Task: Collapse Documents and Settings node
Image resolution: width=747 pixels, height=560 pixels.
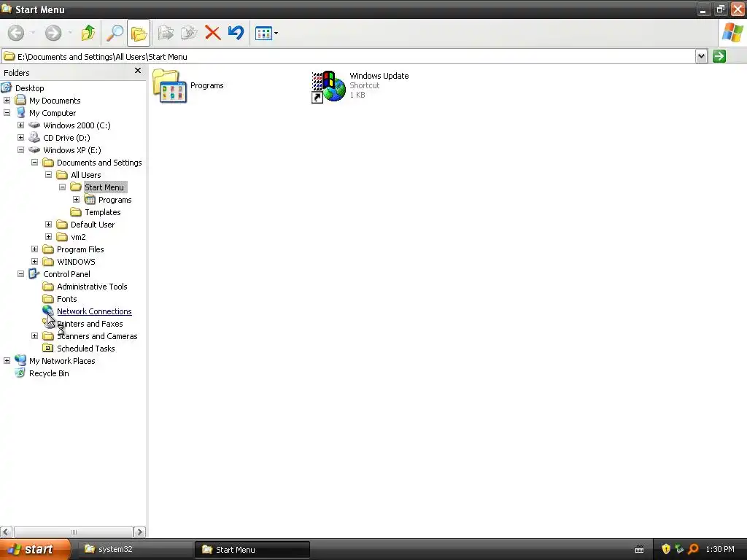Action: tap(34, 163)
